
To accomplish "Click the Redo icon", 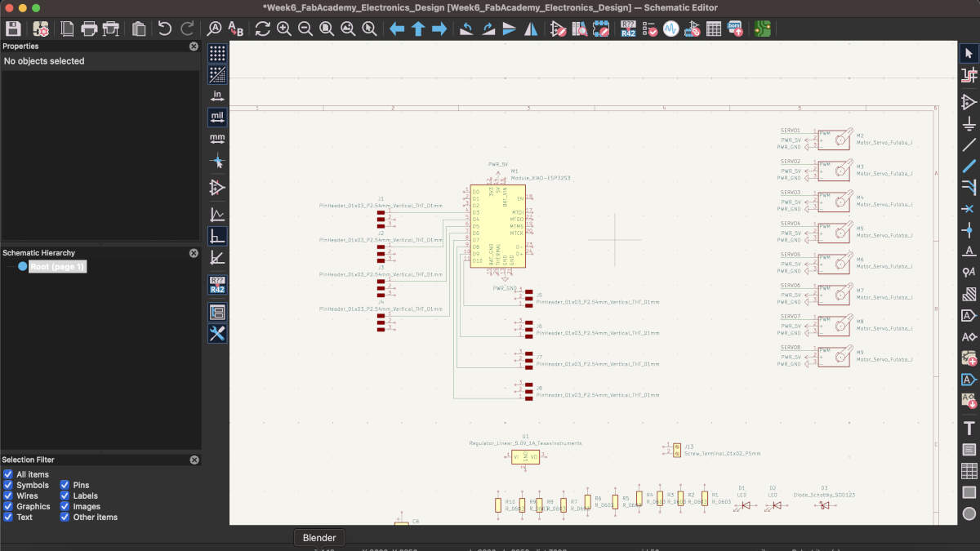I will pos(187,29).
